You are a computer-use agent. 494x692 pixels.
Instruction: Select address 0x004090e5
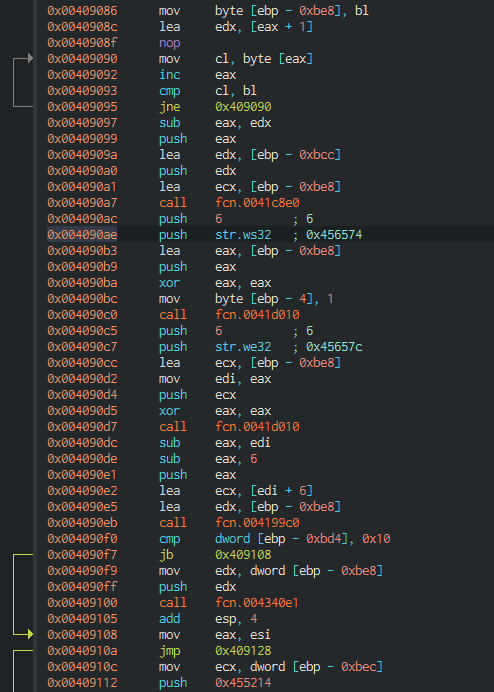coord(82,507)
